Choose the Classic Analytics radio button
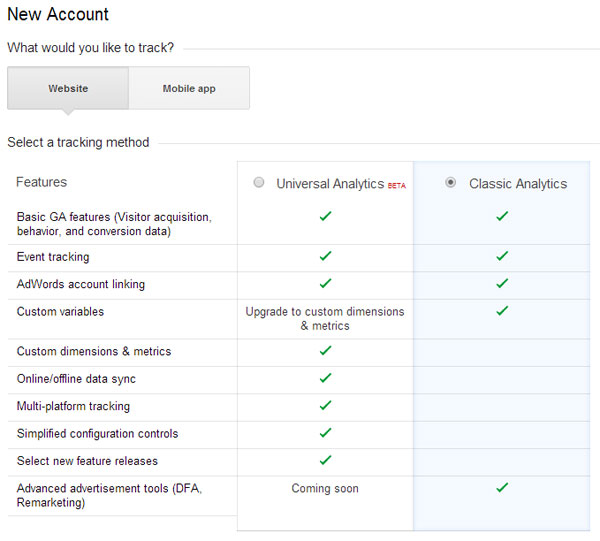 point(450,183)
